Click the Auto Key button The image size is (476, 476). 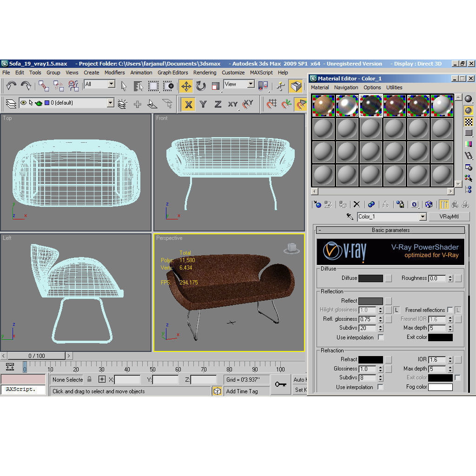(299, 379)
